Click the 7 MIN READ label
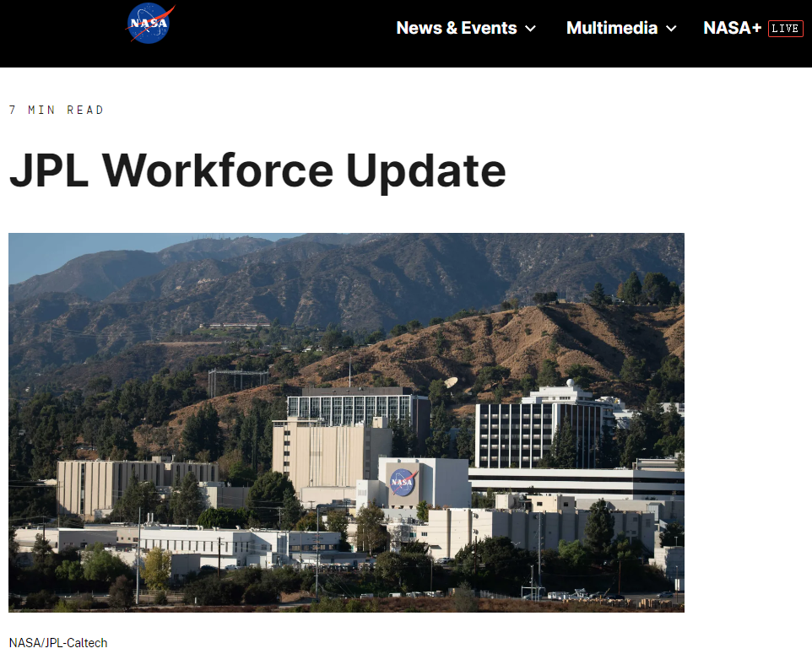Image resolution: width=812 pixels, height=670 pixels. click(57, 110)
